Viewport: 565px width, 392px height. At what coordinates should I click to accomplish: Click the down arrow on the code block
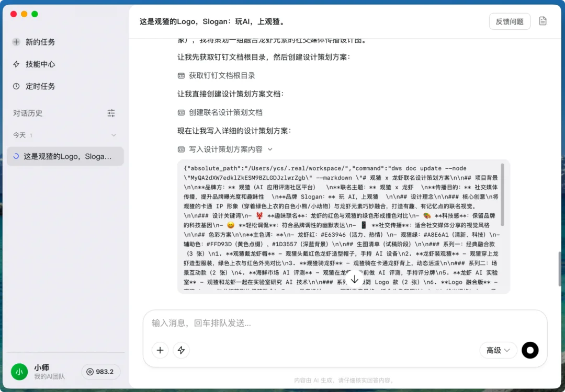[x=355, y=279]
